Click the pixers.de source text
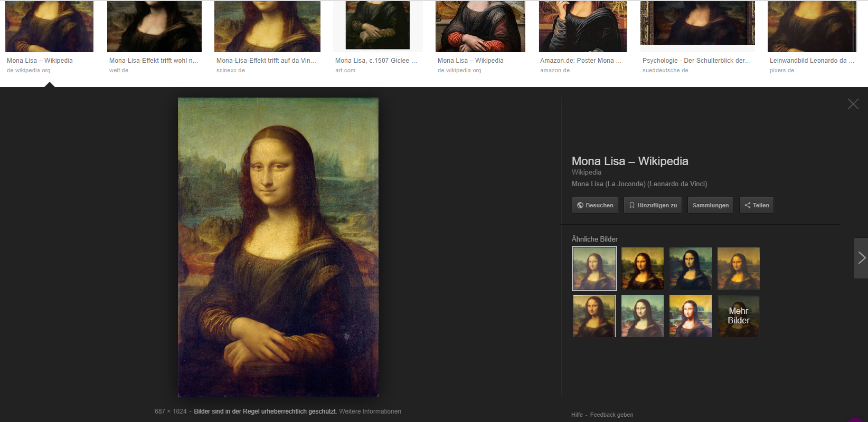 click(782, 70)
